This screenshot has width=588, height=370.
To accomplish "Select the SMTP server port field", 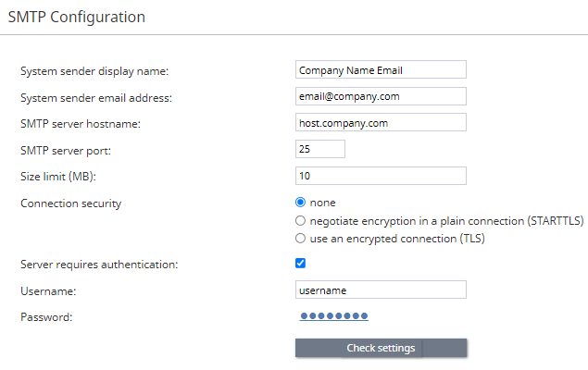I will [x=320, y=149].
